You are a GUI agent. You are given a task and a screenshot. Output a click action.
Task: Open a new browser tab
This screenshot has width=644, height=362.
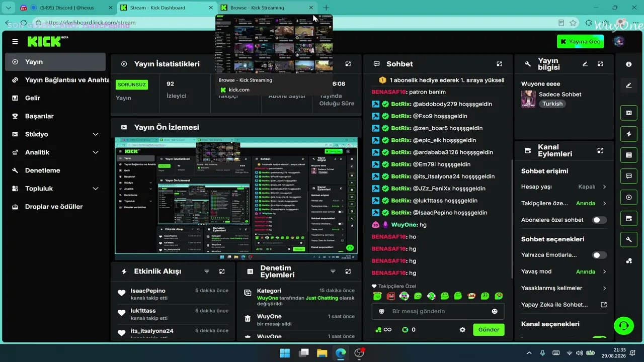tap(326, 8)
